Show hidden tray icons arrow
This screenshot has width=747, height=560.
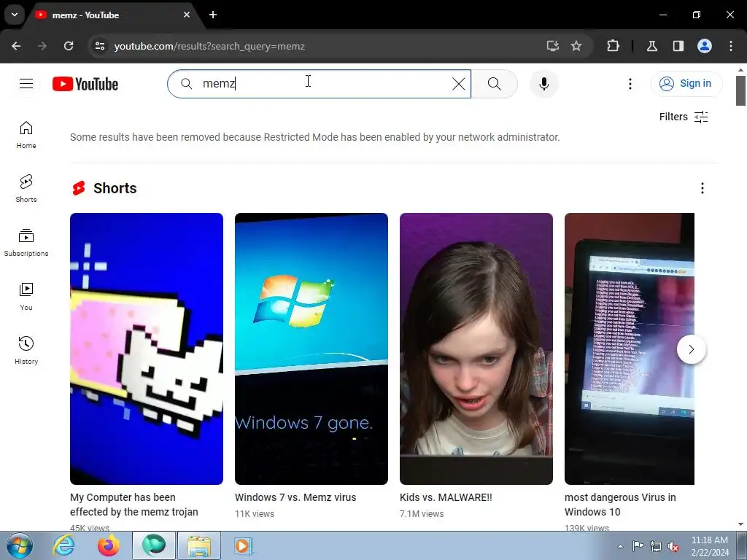(620, 546)
